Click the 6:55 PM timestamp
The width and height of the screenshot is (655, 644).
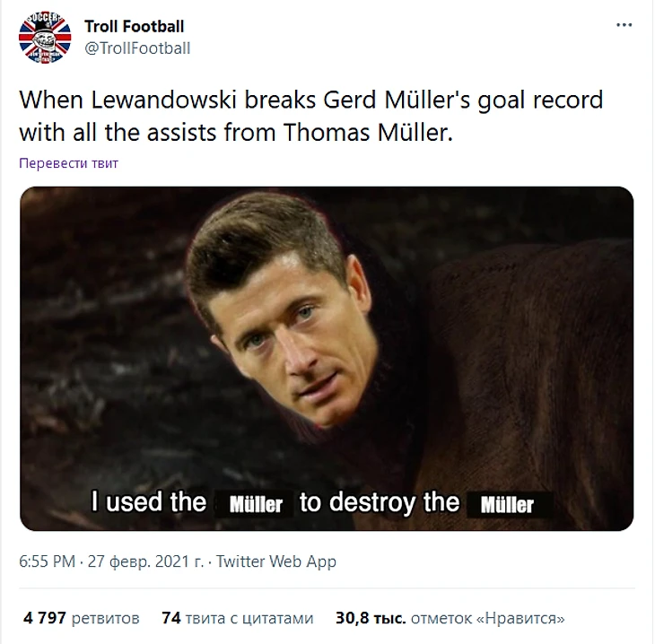pyautogui.click(x=48, y=561)
